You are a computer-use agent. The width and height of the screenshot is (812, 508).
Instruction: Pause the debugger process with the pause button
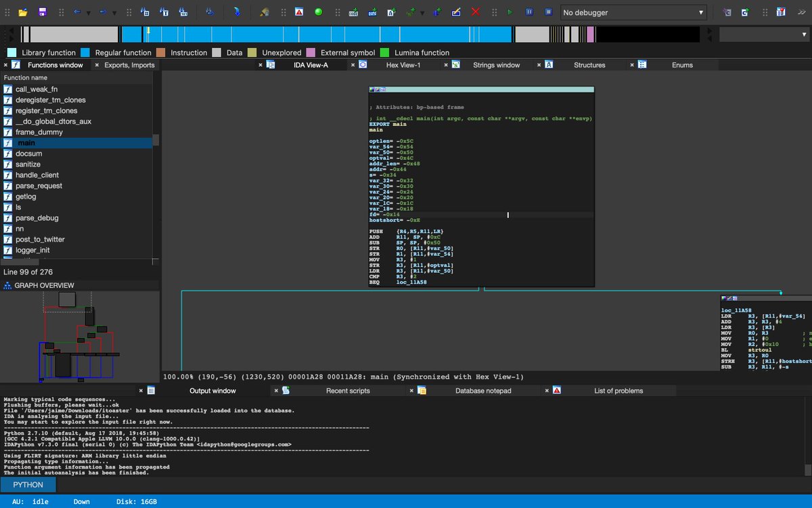coord(529,12)
